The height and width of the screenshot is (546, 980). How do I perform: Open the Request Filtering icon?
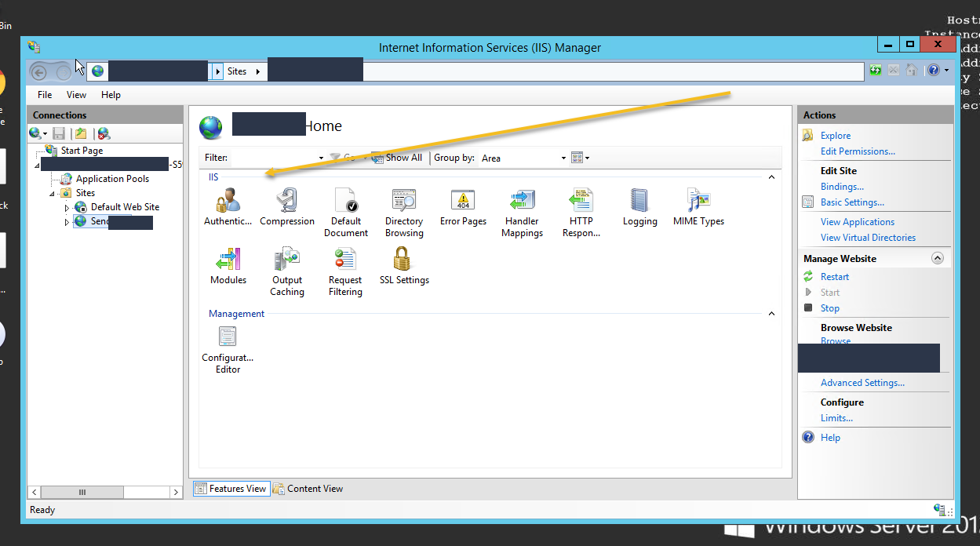point(345,260)
